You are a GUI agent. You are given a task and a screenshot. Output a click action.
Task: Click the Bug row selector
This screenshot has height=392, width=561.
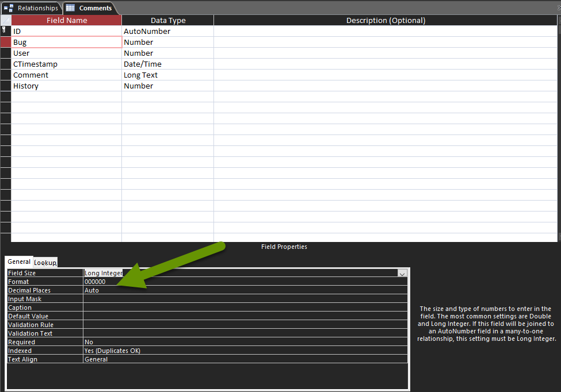(x=5, y=42)
